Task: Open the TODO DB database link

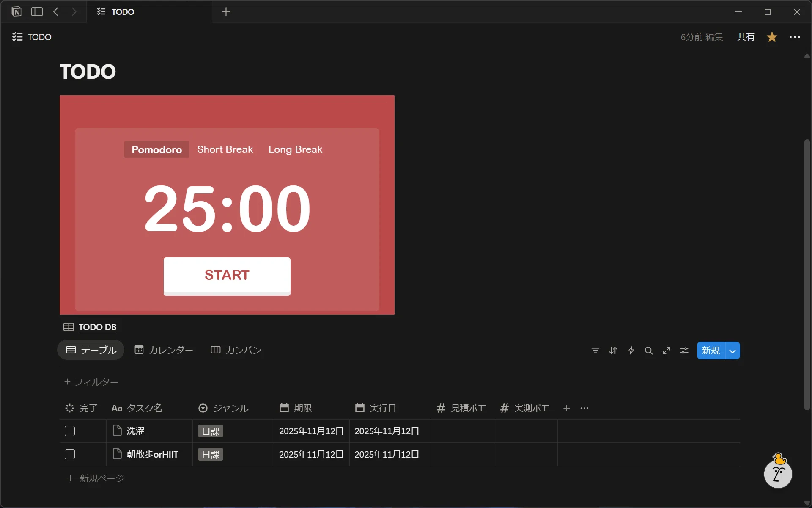Action: (x=97, y=327)
